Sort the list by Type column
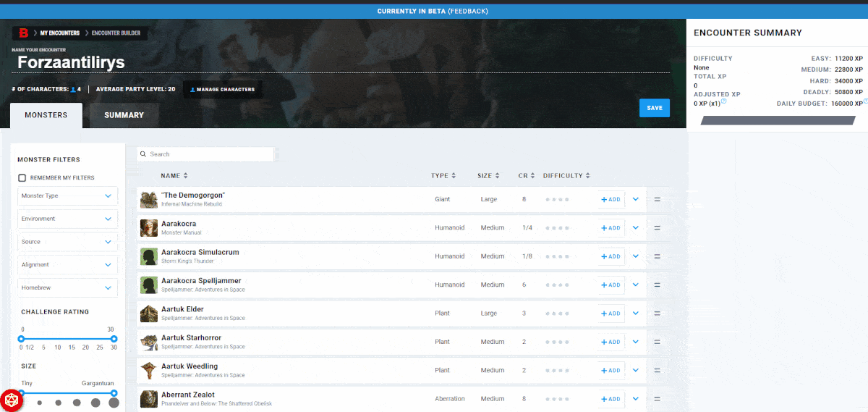 (x=443, y=176)
